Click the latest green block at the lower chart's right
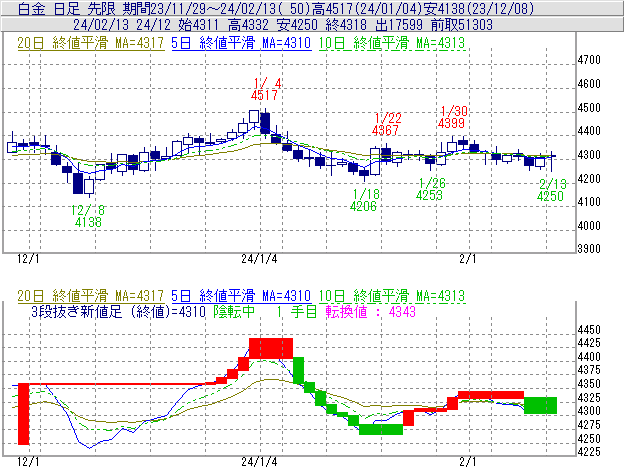This screenshot has width=624, height=475. coord(540,405)
